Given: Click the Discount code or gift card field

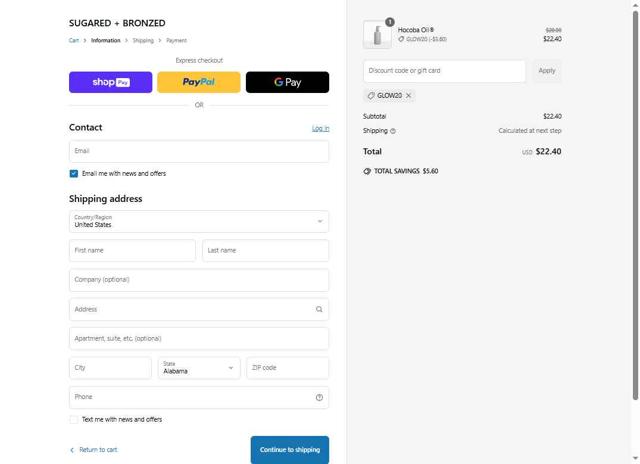Looking at the screenshot, I should pos(444,71).
